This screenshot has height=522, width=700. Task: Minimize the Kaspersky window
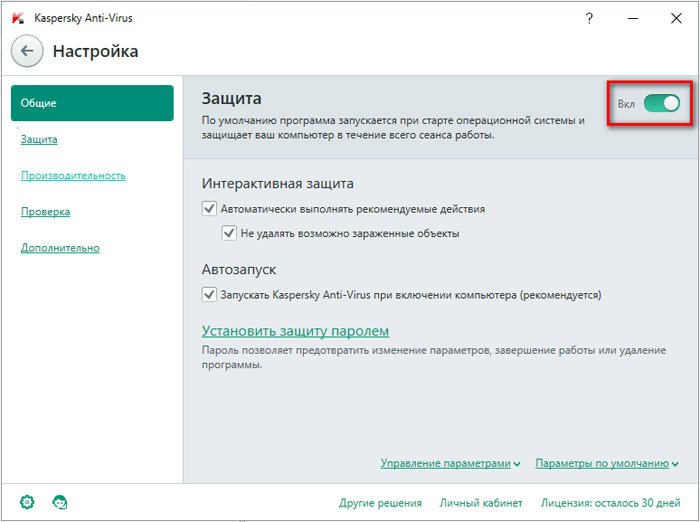pyautogui.click(x=633, y=18)
